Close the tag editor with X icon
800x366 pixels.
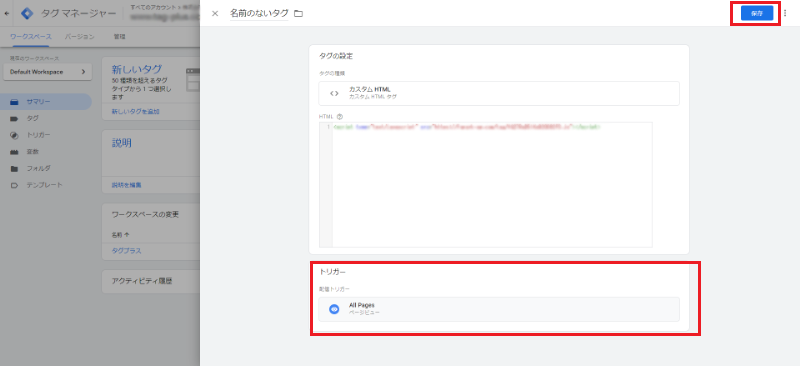coord(215,14)
